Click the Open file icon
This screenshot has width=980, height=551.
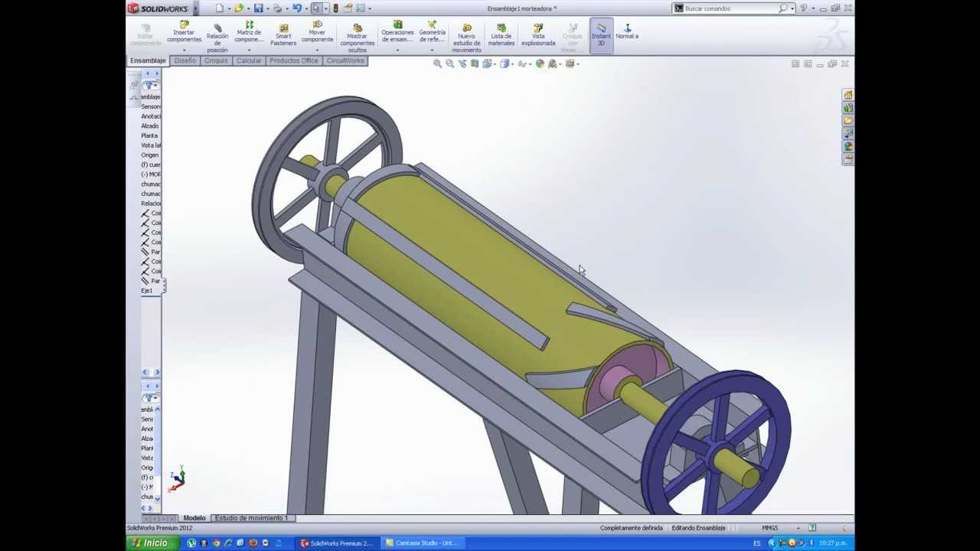(239, 8)
